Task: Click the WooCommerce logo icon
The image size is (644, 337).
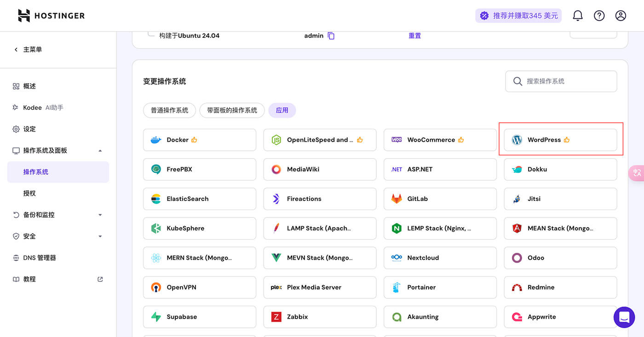Action: click(x=397, y=140)
